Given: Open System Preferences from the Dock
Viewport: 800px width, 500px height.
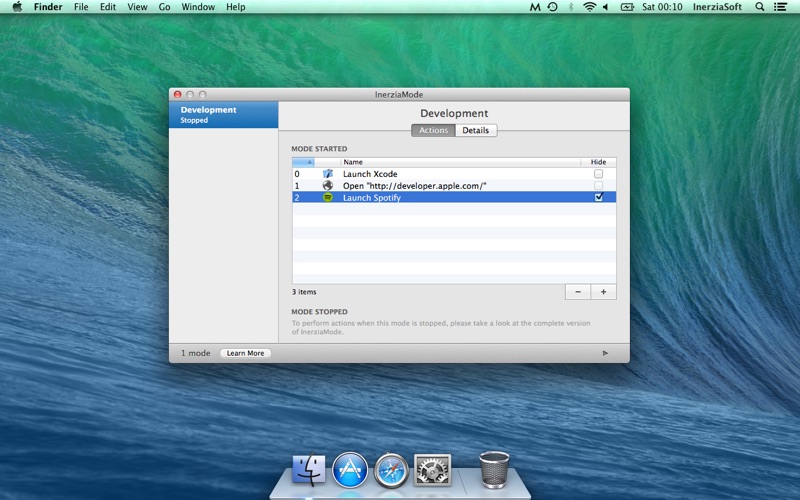Looking at the screenshot, I should click(432, 470).
